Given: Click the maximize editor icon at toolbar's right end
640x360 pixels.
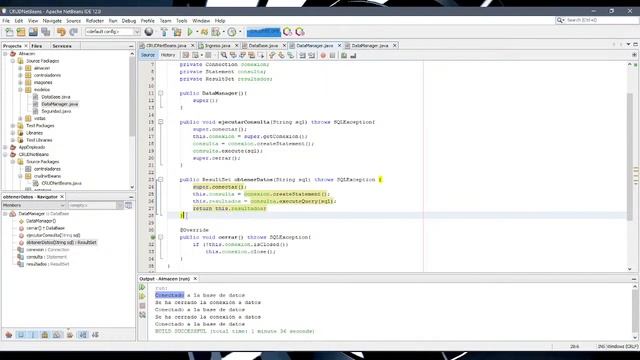Looking at the screenshot, I should tap(634, 55).
